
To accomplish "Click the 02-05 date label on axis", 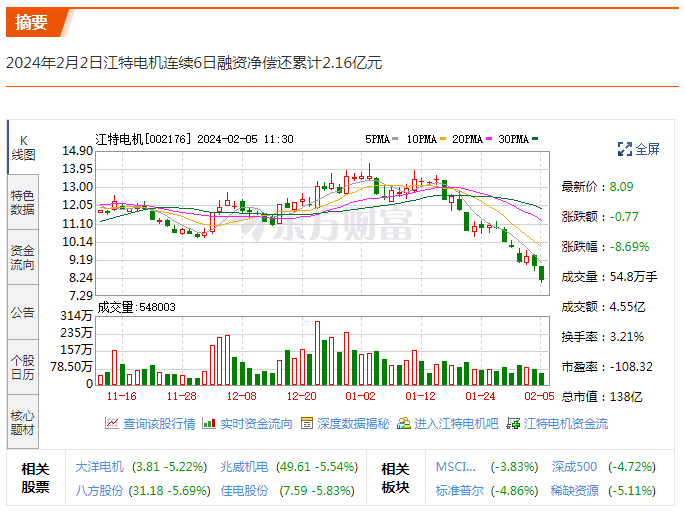I will tap(539, 396).
